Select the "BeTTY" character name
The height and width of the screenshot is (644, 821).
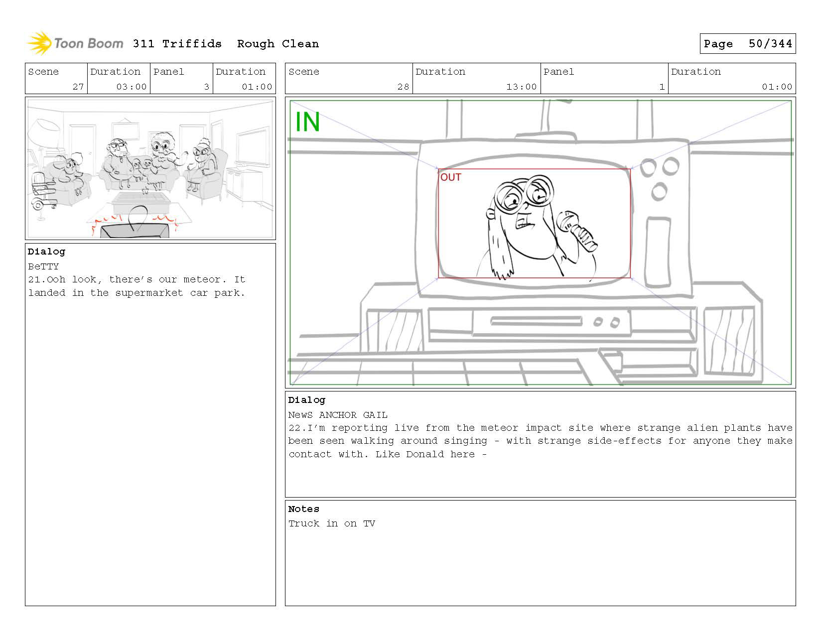tap(43, 266)
